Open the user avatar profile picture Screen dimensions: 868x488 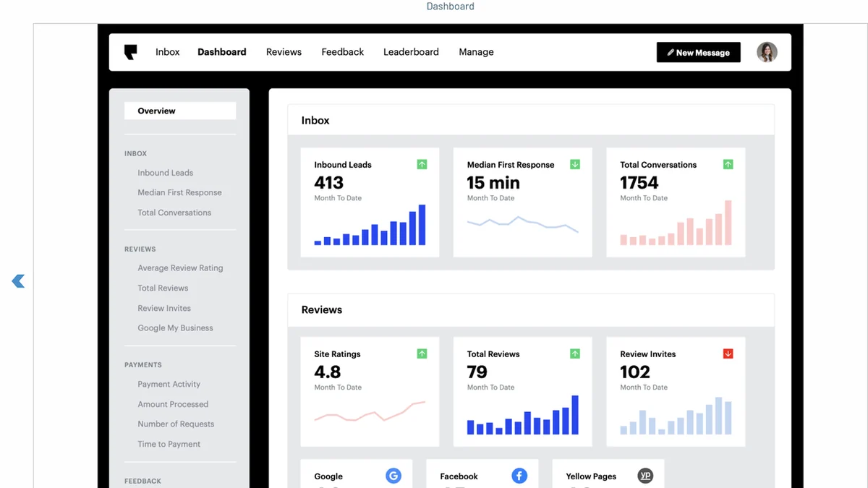(767, 52)
